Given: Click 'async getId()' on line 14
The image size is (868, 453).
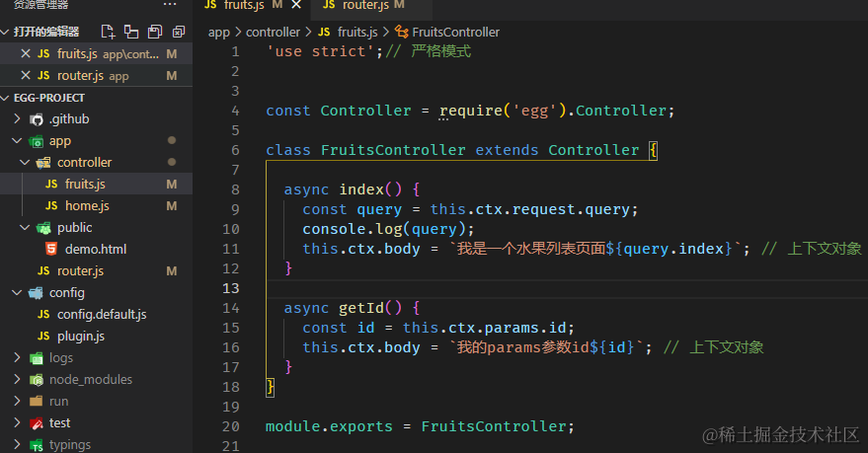Looking at the screenshot, I should 343,308.
